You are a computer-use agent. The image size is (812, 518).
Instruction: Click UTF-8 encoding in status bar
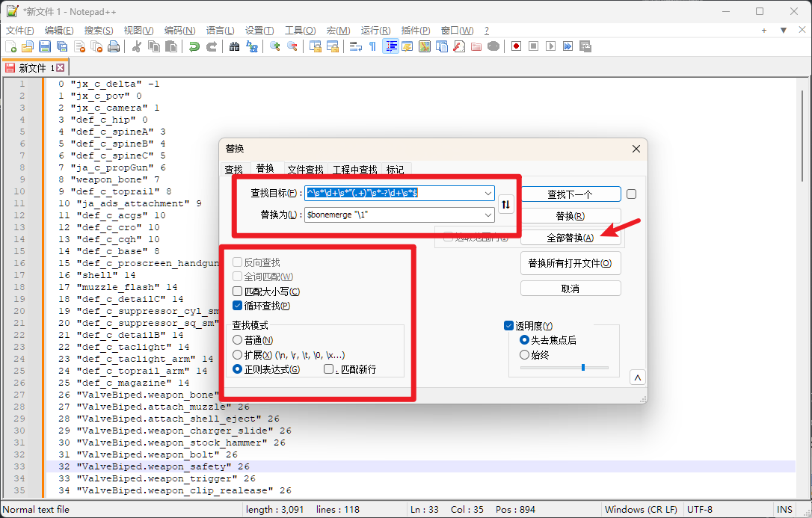click(x=700, y=509)
